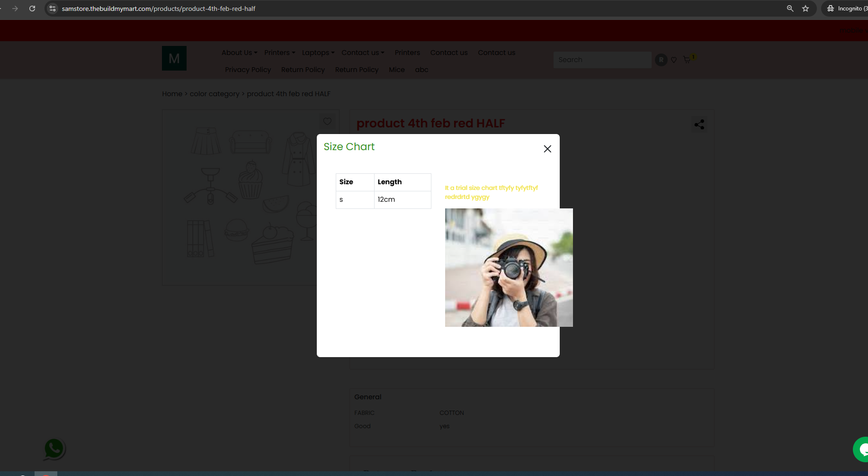This screenshot has width=868, height=476.
Task: Bookmark this page with star icon
Action: click(805, 9)
